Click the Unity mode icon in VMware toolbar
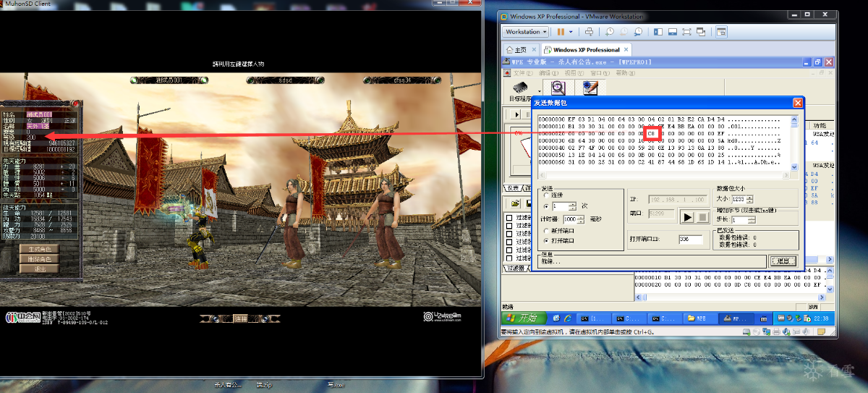Image resolution: width=868 pixels, height=393 pixels. click(x=699, y=32)
